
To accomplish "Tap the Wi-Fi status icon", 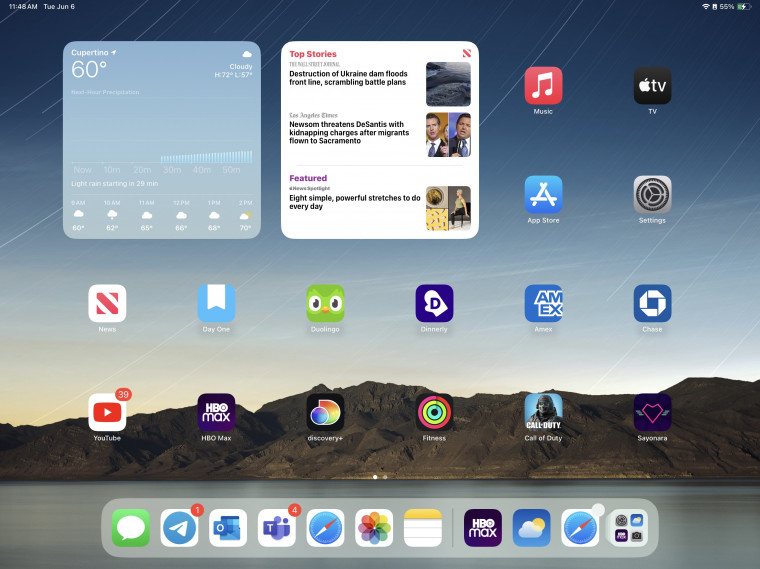I will pyautogui.click(x=706, y=7).
